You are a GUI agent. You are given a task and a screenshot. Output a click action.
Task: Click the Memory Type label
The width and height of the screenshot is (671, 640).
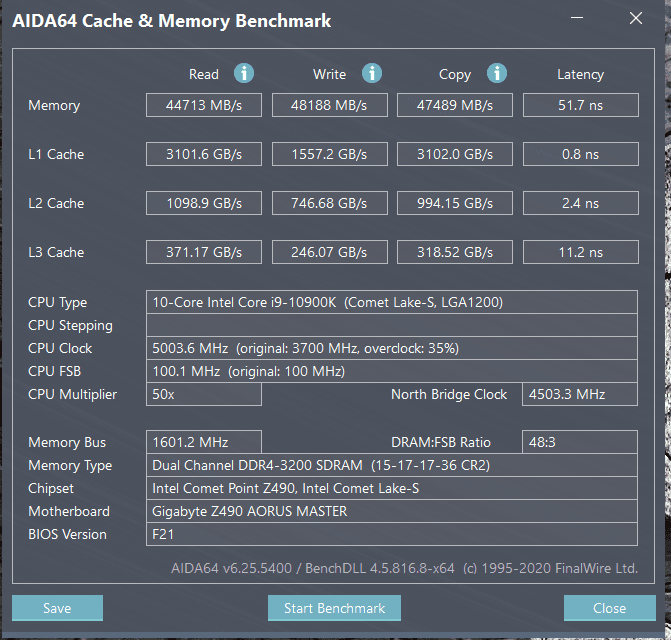pyautogui.click(x=70, y=466)
